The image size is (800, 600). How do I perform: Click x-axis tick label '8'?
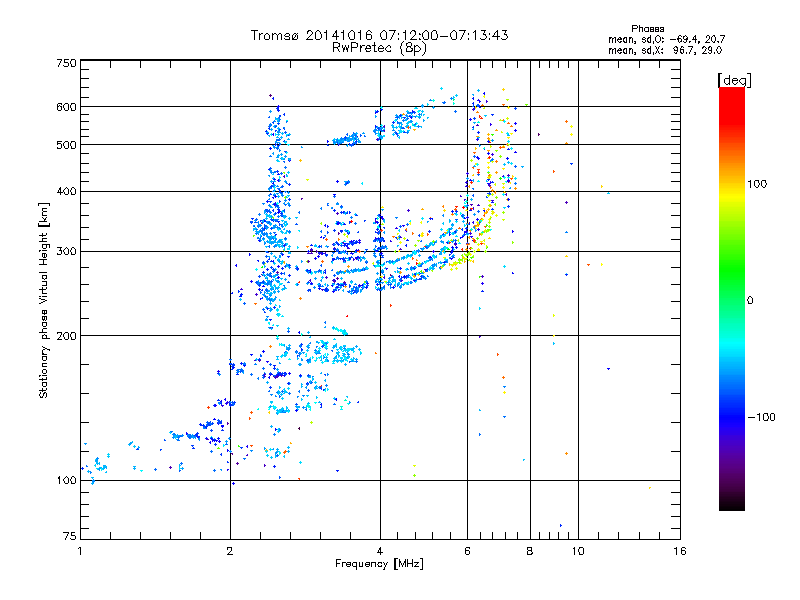tap(530, 551)
